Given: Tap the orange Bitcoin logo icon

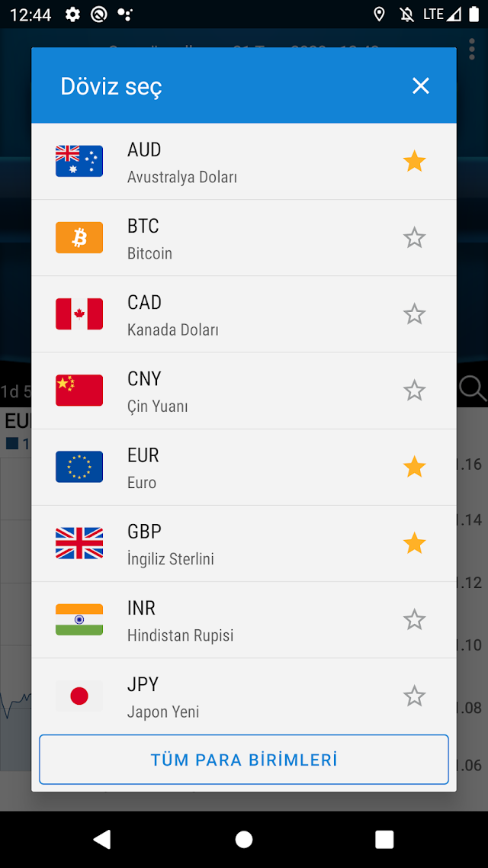Looking at the screenshot, I should pos(79,237).
